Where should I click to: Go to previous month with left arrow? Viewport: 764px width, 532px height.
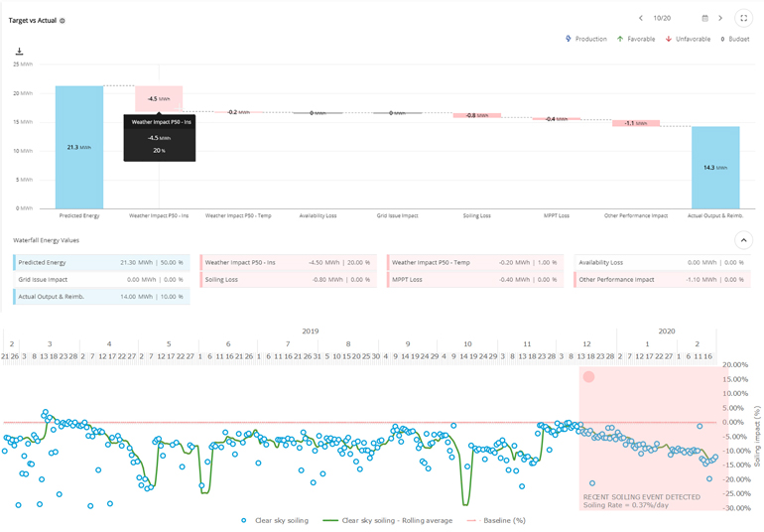pyautogui.click(x=641, y=18)
